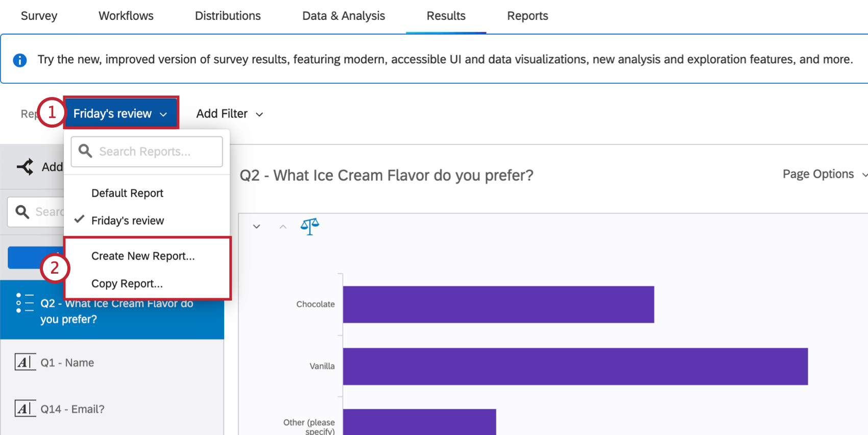Collapse the Q2 visualization with the down chevron
Viewport: 868px width, 435px height.
click(256, 226)
